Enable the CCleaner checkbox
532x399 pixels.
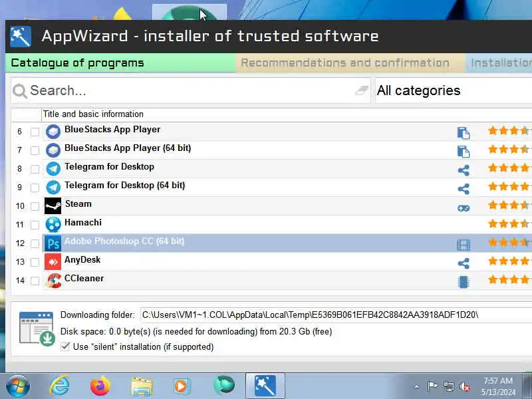35,281
